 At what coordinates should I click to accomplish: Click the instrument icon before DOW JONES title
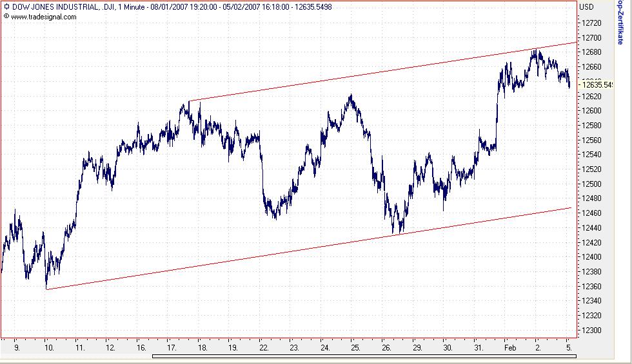tap(6, 7)
